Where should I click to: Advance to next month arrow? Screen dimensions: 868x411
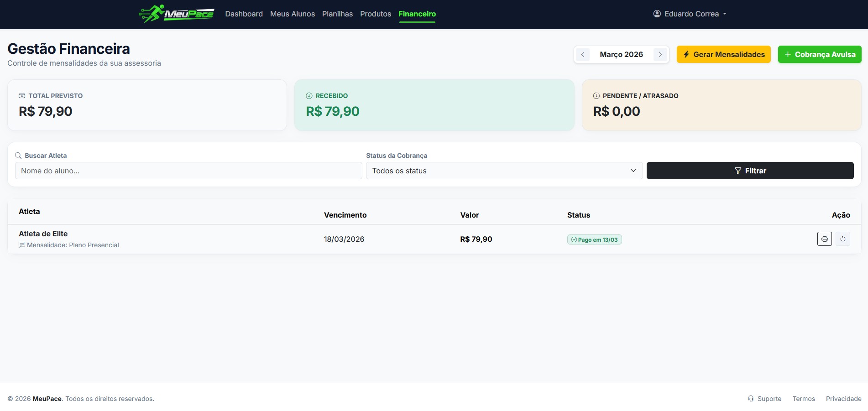[x=660, y=54]
